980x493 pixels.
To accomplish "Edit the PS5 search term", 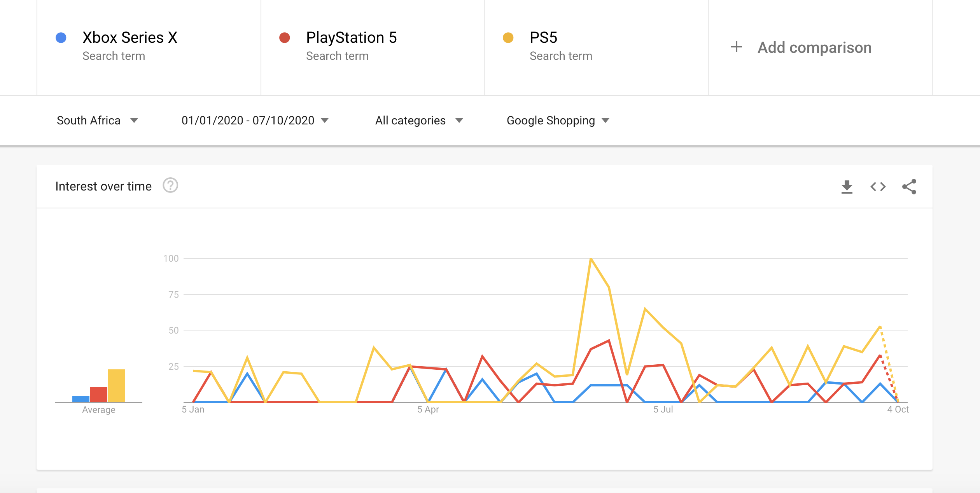I will coord(543,38).
